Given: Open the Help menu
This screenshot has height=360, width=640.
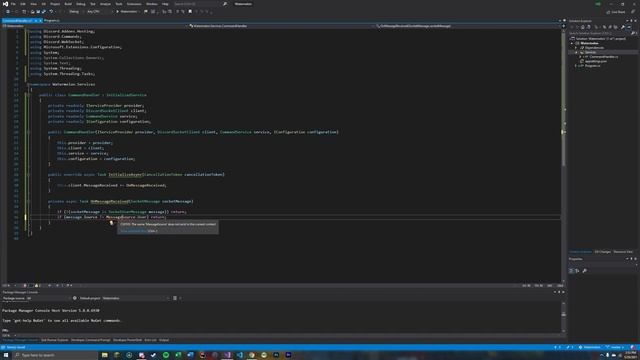Looking at the screenshot, I should click(x=165, y=4).
